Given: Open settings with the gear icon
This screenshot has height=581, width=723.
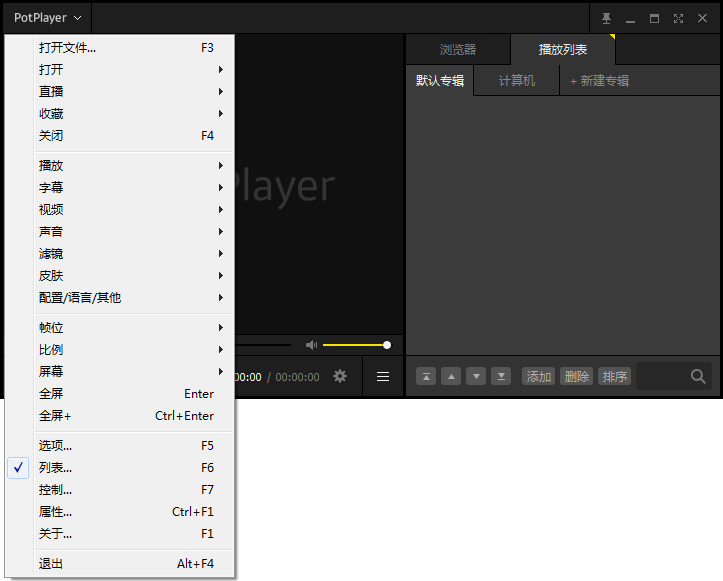Looking at the screenshot, I should [x=340, y=377].
